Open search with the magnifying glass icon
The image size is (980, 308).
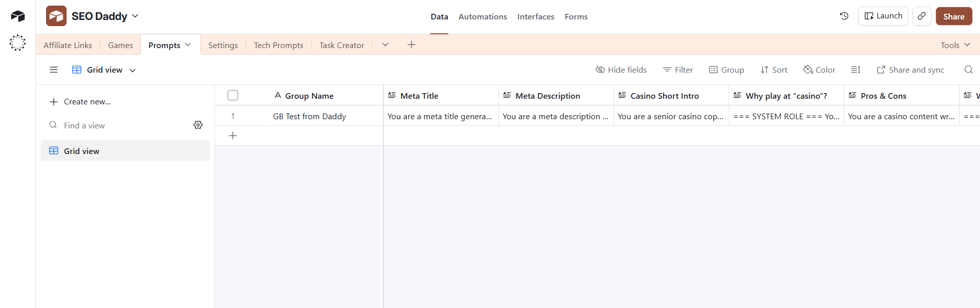point(968,70)
